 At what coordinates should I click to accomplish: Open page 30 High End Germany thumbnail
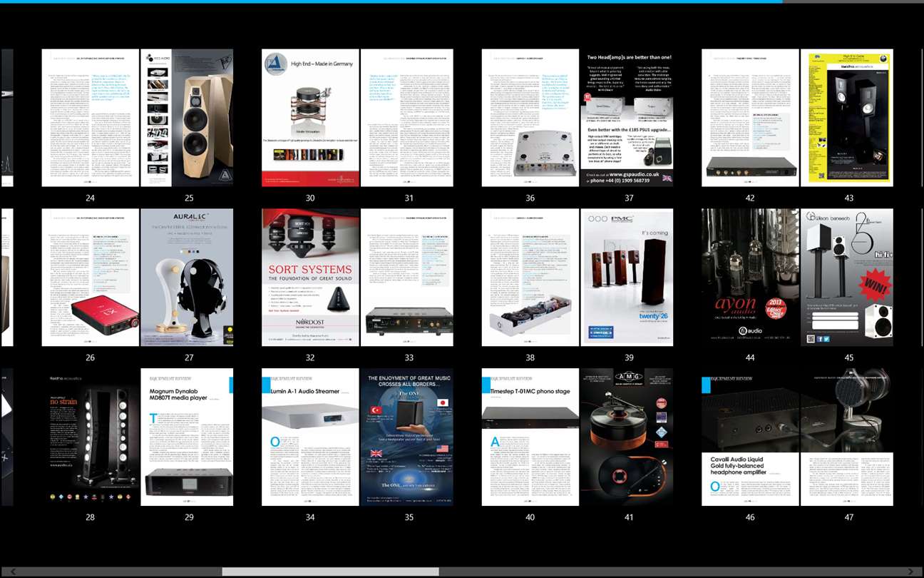310,118
